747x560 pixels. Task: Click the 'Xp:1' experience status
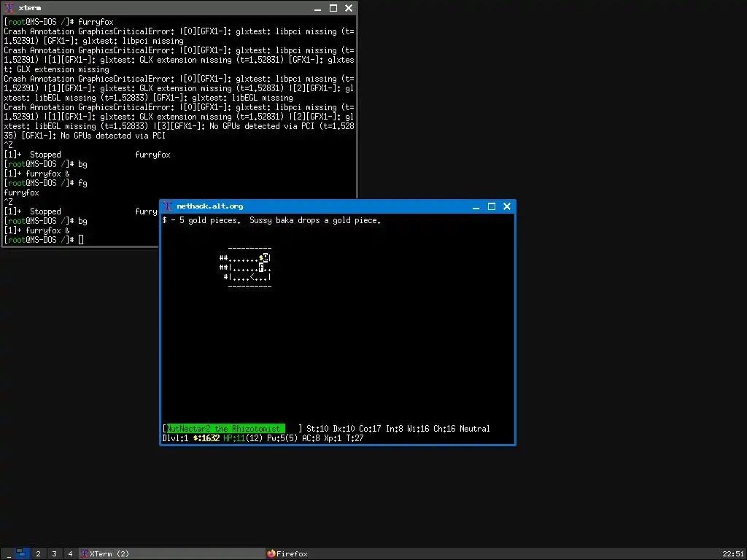(333, 438)
